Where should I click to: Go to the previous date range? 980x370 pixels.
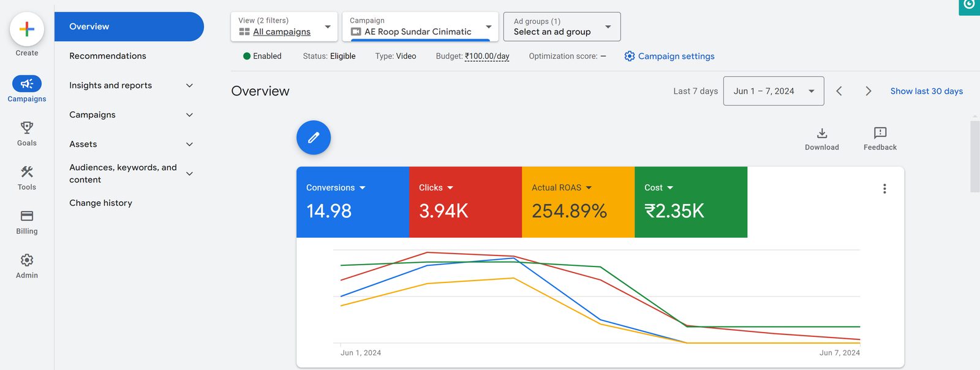[x=839, y=91]
